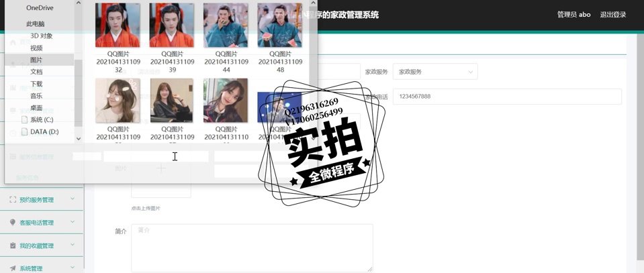
Task: Open the 下载 folder in tree
Action: [36, 84]
